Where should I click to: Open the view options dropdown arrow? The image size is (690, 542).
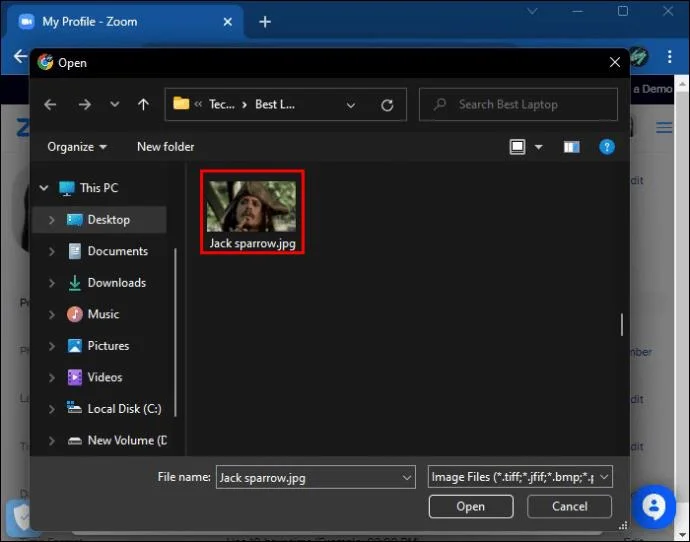pos(539,146)
